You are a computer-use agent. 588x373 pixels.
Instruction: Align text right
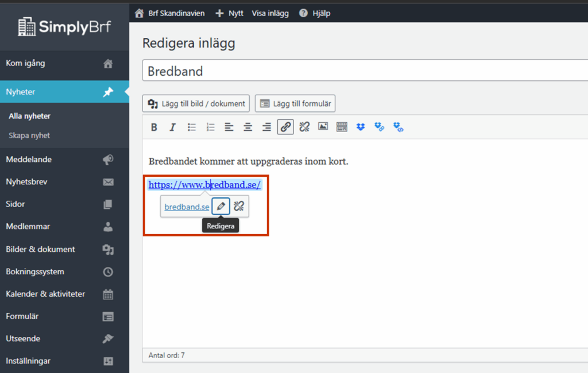266,127
